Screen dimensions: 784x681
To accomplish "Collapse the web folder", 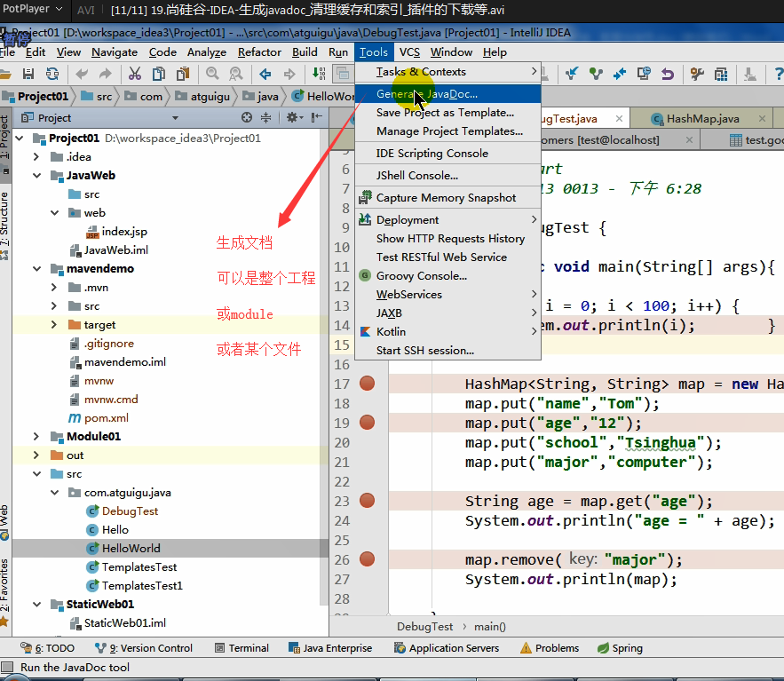I will (x=54, y=212).
